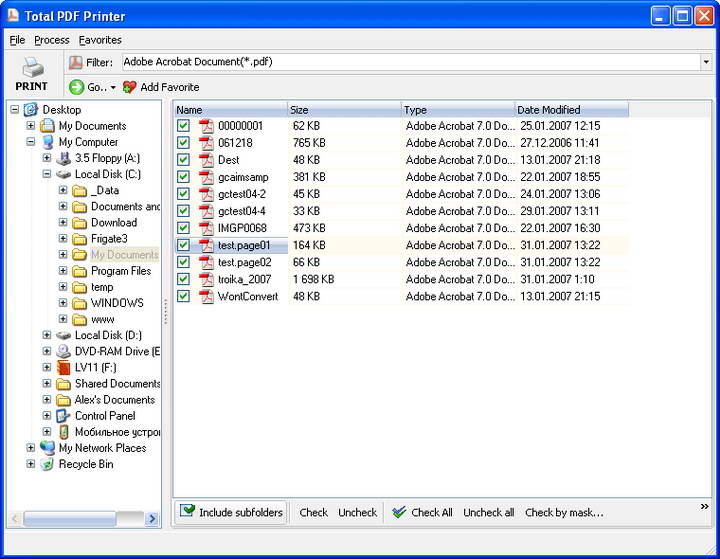Image resolution: width=720 pixels, height=559 pixels.
Task: Click inside the Filter combo box field
Action: [411, 62]
